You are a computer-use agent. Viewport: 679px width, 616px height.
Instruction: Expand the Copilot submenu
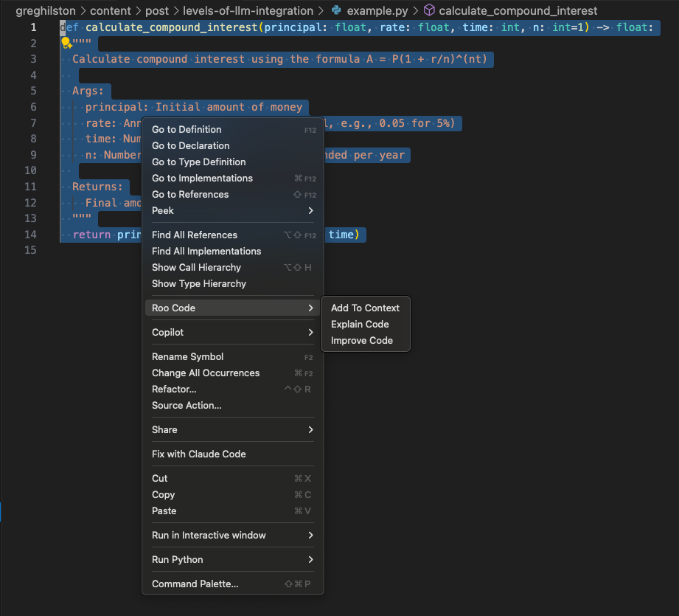click(x=232, y=332)
